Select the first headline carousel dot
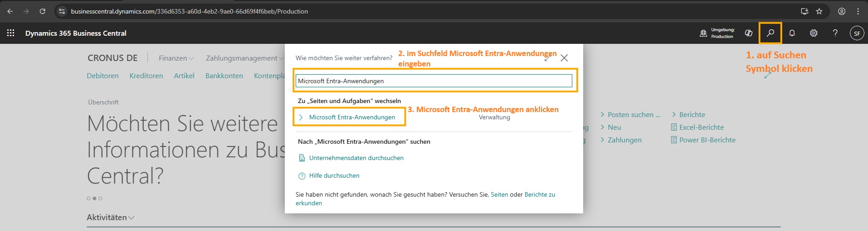 [x=89, y=198]
